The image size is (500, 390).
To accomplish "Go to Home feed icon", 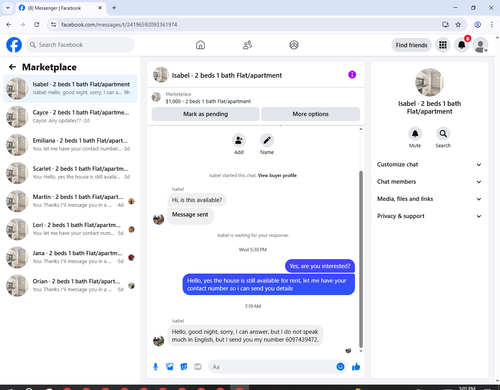I will (200, 45).
